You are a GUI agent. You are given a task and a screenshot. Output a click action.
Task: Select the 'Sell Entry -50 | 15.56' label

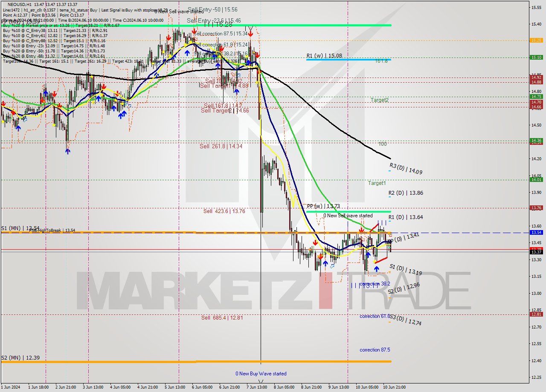click(x=212, y=9)
